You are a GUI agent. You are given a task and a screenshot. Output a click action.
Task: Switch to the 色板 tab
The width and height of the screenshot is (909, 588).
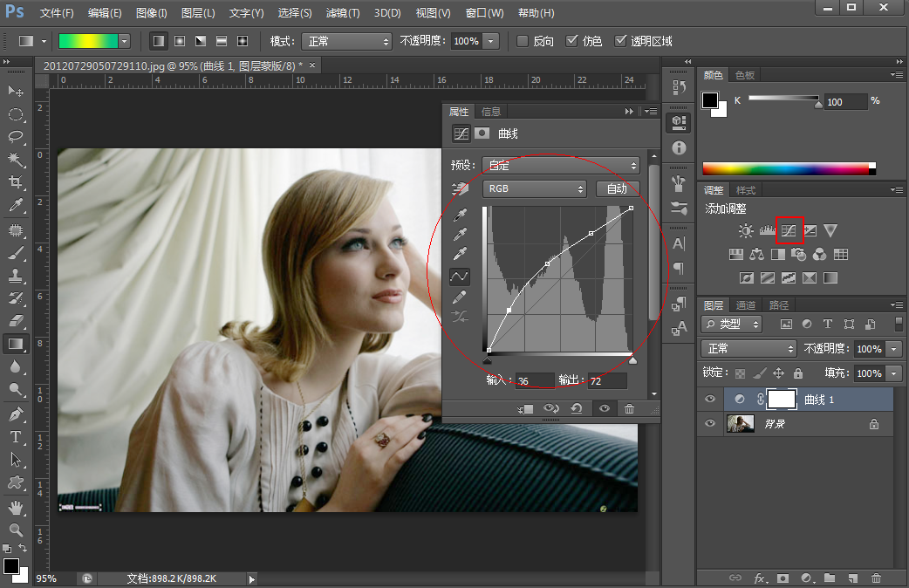[745, 75]
